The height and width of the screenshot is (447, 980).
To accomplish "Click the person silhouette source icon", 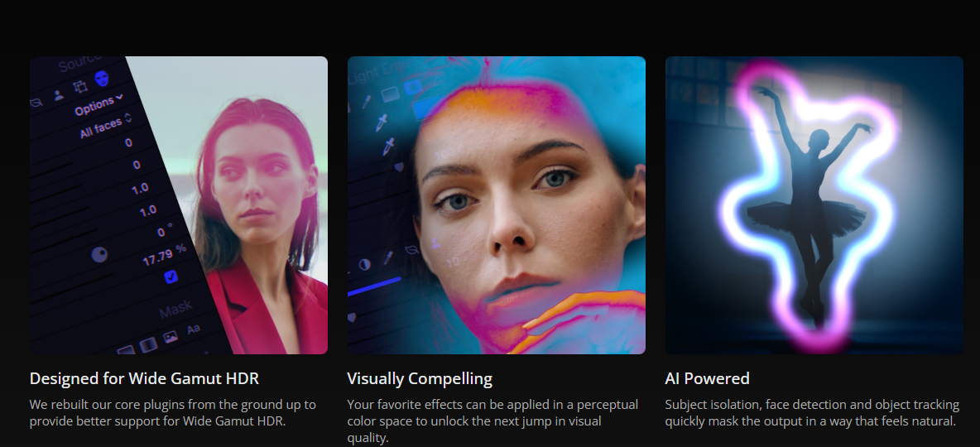I will pos(59,95).
